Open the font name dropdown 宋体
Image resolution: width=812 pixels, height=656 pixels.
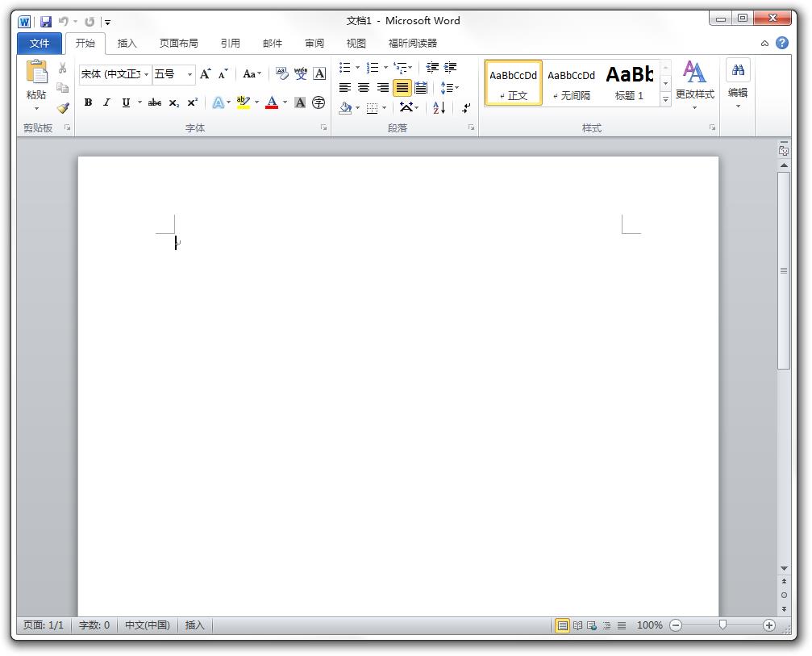(x=147, y=74)
